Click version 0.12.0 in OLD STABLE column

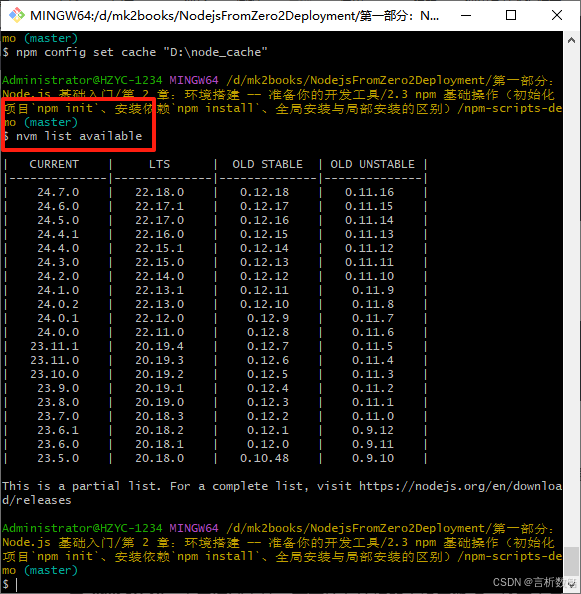coord(268,444)
